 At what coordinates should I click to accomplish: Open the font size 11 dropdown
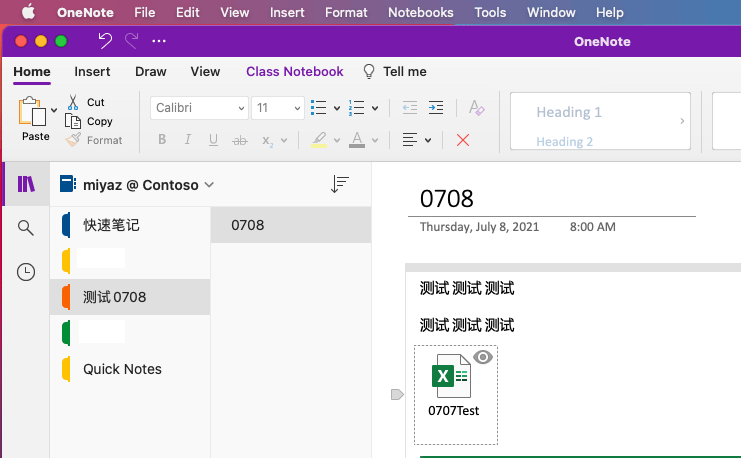coord(278,108)
